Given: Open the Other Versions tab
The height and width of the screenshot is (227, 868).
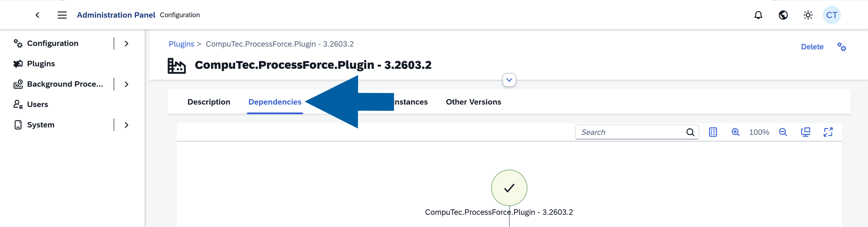Looking at the screenshot, I should coord(473,102).
